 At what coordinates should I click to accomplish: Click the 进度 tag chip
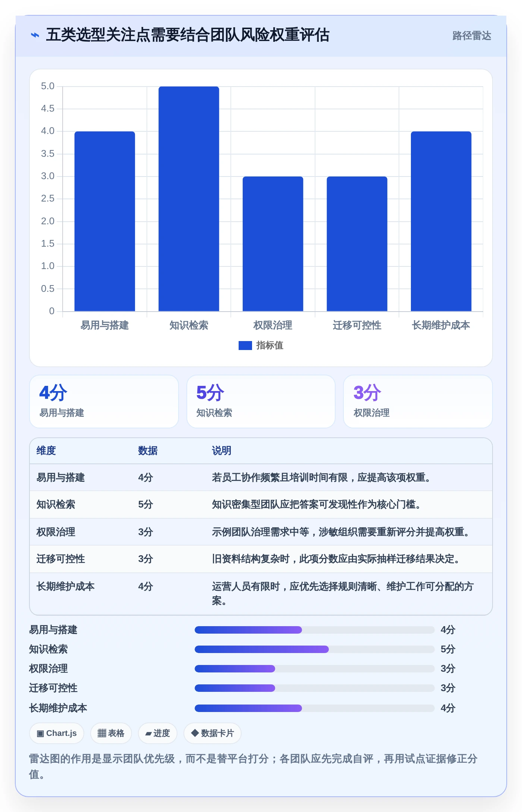(x=157, y=733)
